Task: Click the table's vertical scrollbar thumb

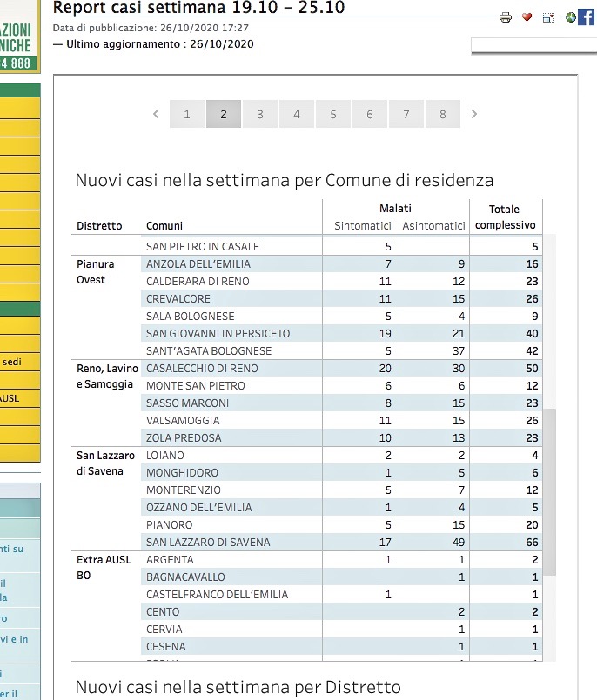Action: click(x=550, y=491)
